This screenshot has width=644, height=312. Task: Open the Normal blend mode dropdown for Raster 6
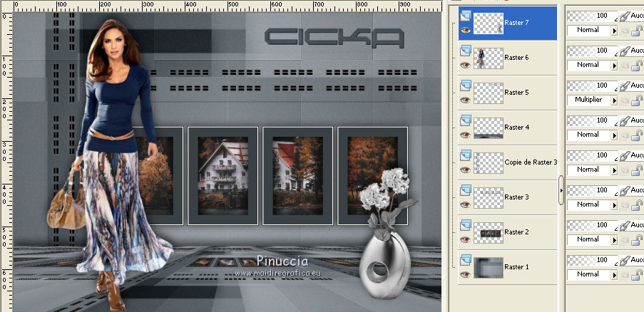point(592,66)
